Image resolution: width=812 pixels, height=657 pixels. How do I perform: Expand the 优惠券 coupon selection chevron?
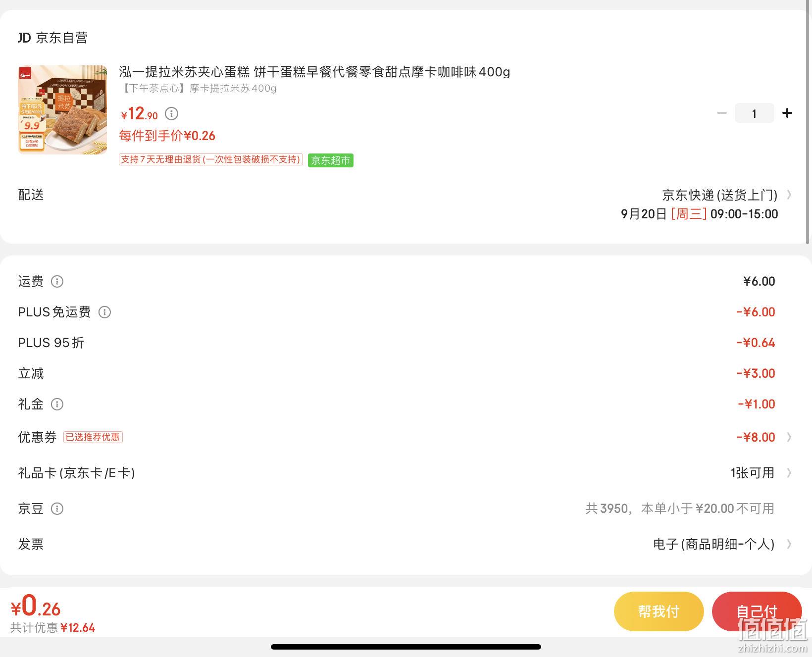tap(789, 437)
